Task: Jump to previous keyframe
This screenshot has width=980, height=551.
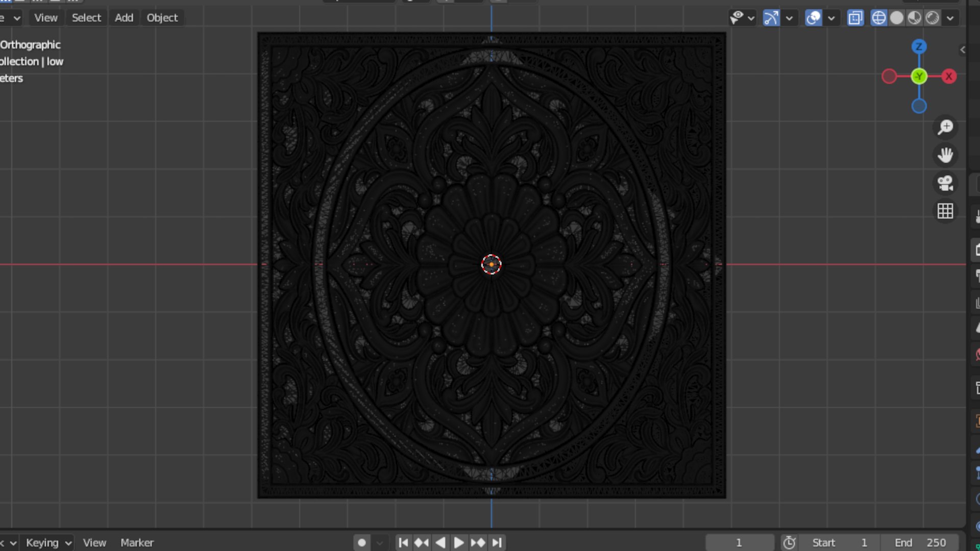Action: [x=422, y=543]
